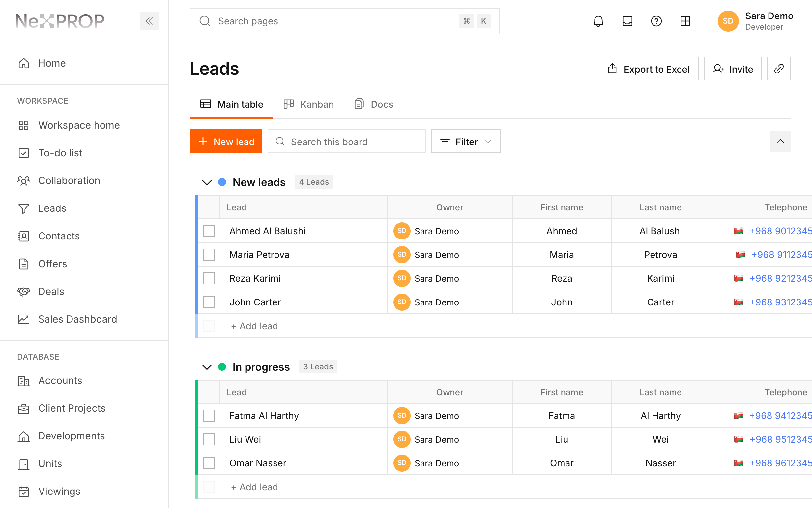This screenshot has width=812, height=508.
Task: Open the notifications bell
Action: [x=598, y=21]
